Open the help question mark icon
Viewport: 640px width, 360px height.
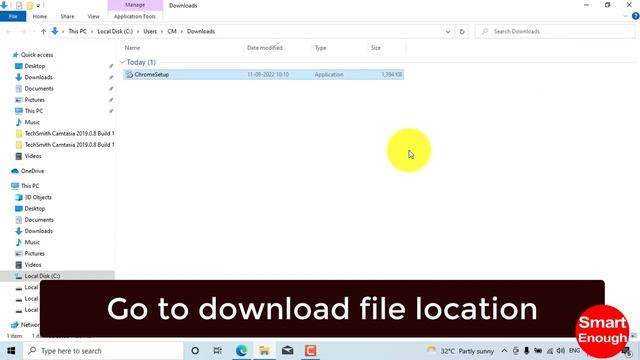point(635,16)
